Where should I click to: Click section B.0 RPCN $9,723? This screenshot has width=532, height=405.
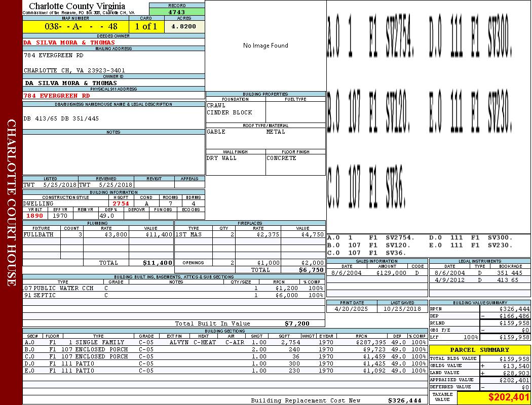click(x=374, y=349)
